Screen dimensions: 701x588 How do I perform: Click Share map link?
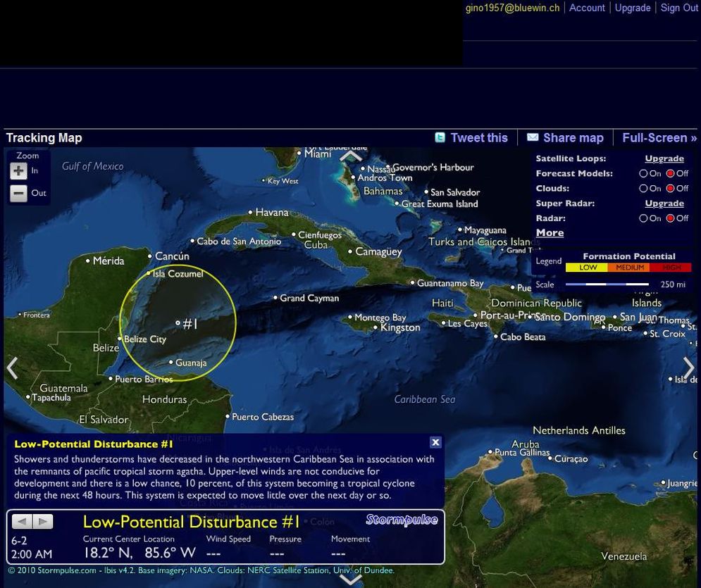coord(573,138)
